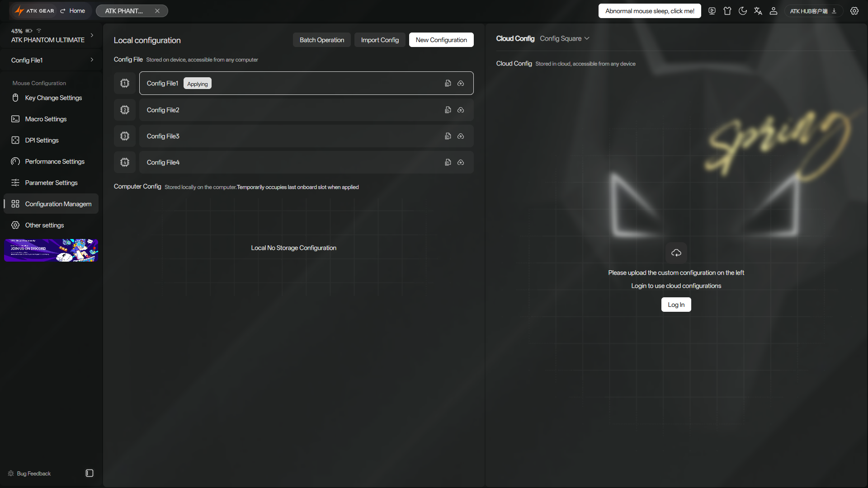Select onboard slot 2 chip icon
Screen dimensions: 868x488
point(125,110)
